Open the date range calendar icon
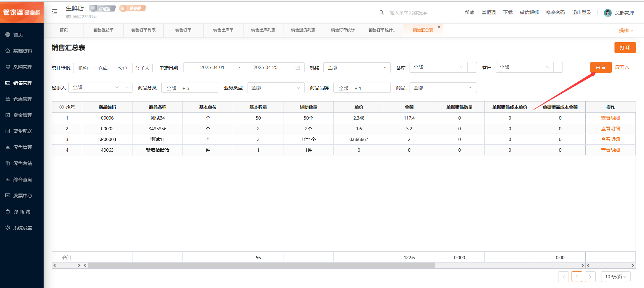644x288 pixels. [298, 68]
